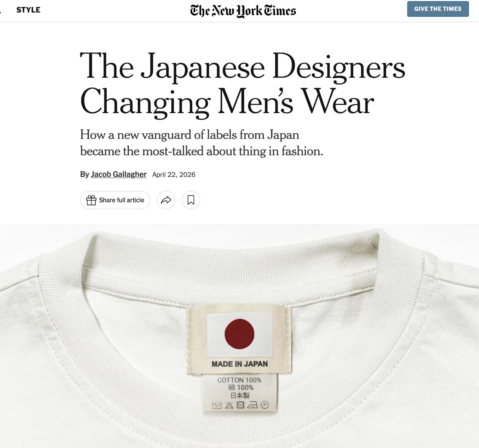Click the red circle on the flag label
Screen dimensions: 479x448
click(239, 334)
